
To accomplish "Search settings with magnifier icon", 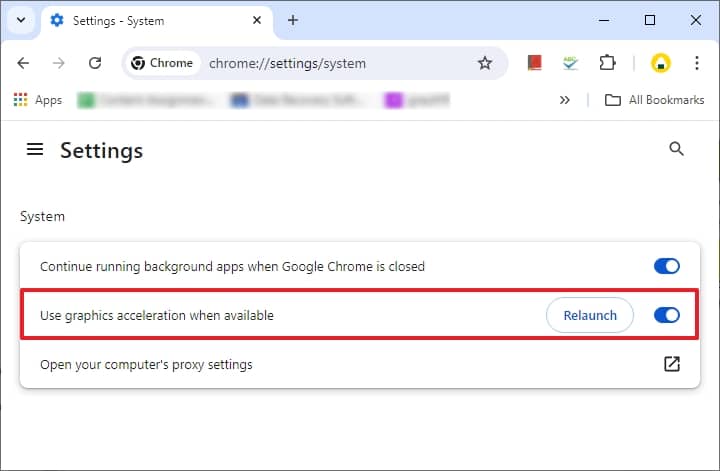I will tap(676, 149).
